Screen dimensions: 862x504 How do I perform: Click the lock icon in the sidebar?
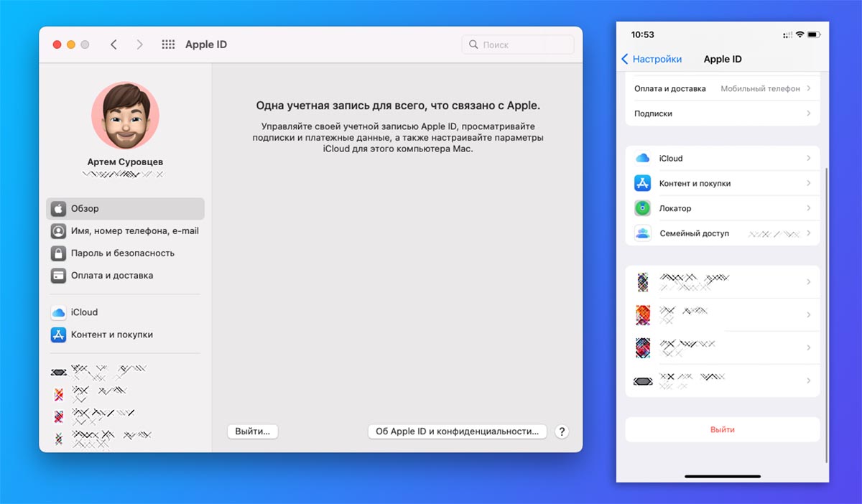point(58,253)
